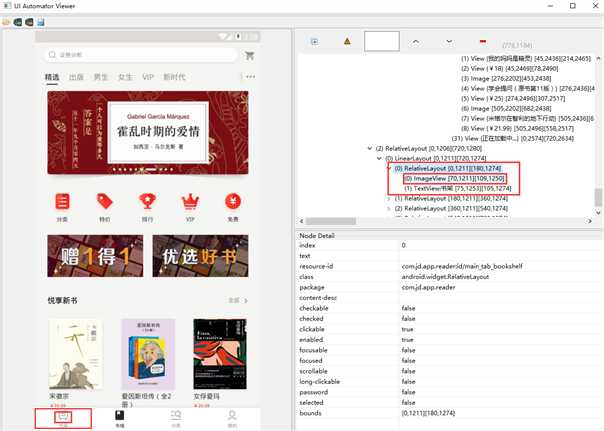Viewport: 604px width, 431px height.
Task: Select the 男生 tab in phone preview
Action: [101, 77]
